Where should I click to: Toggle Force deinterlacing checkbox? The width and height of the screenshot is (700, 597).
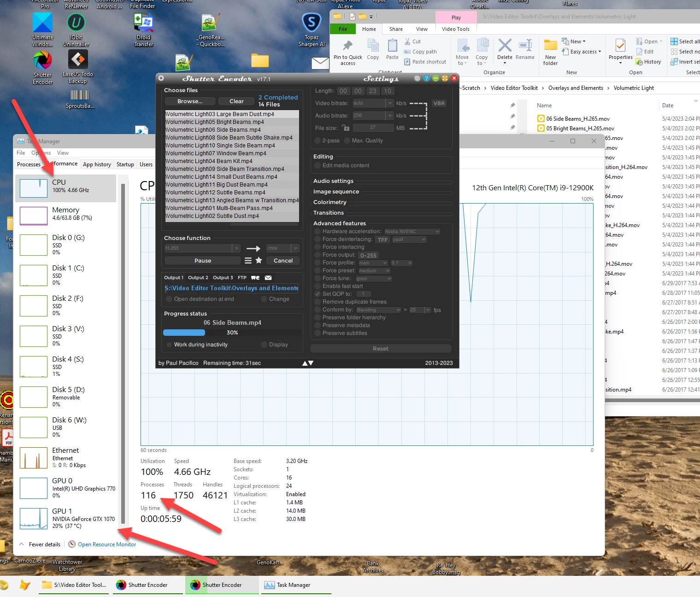tap(318, 239)
